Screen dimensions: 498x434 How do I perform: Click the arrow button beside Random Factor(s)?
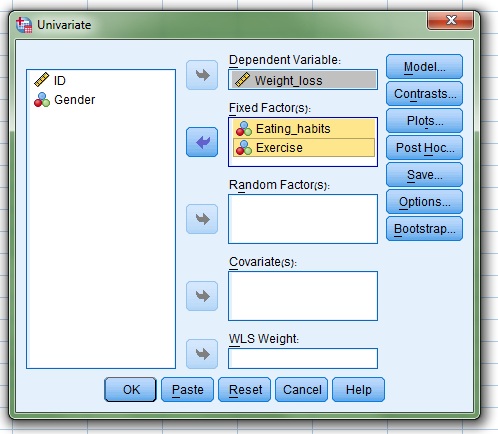click(202, 219)
